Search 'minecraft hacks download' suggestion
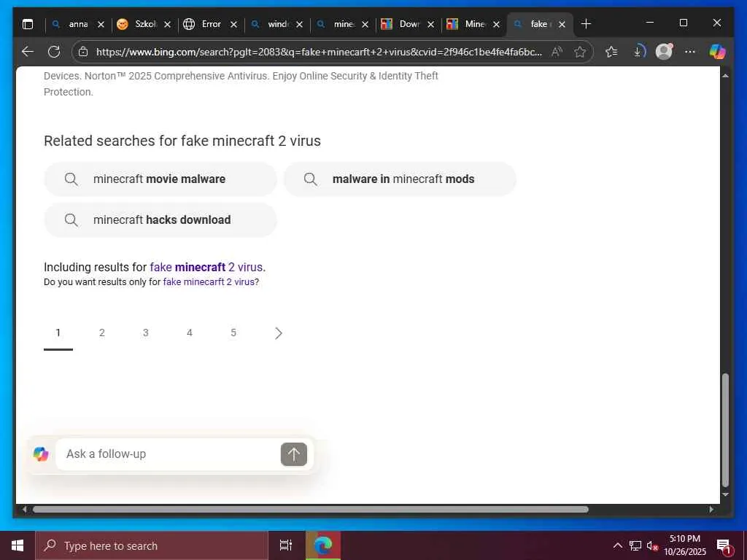The height and width of the screenshot is (560, 747). pos(160,219)
